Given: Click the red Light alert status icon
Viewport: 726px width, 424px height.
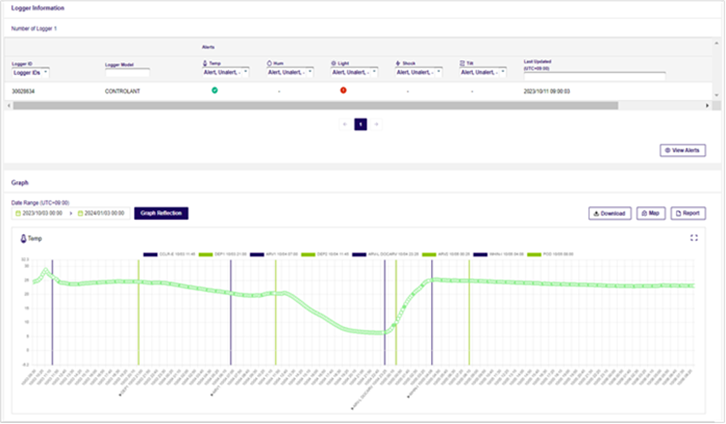Looking at the screenshot, I should tap(343, 90).
